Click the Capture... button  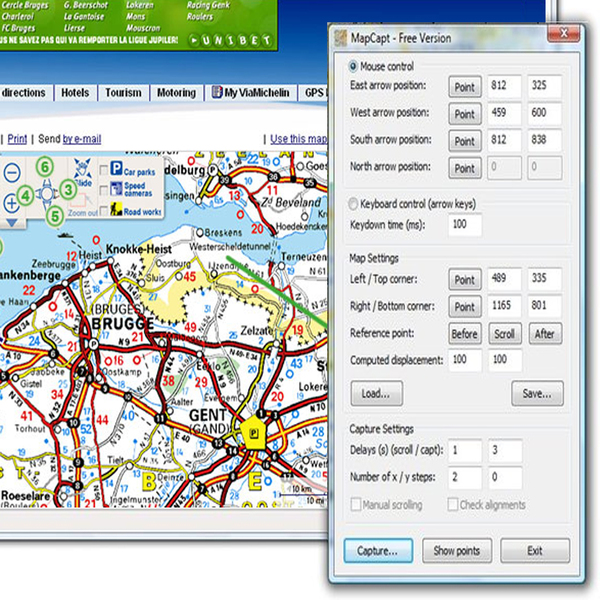pos(378,551)
